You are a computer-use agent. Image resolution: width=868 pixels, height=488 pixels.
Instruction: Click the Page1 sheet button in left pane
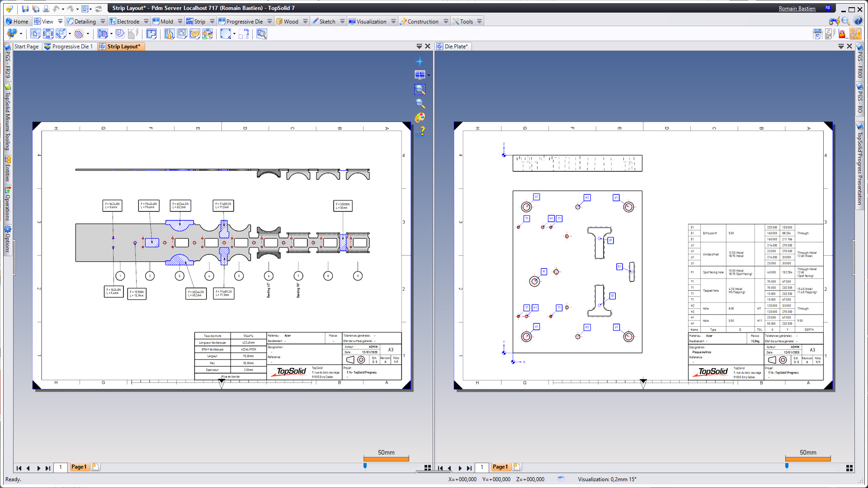(x=79, y=467)
